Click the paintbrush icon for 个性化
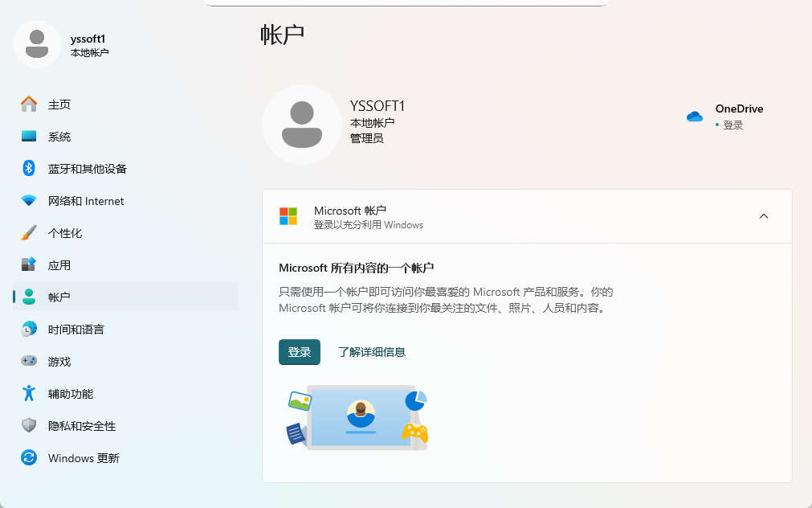This screenshot has width=812, height=508. [29, 233]
